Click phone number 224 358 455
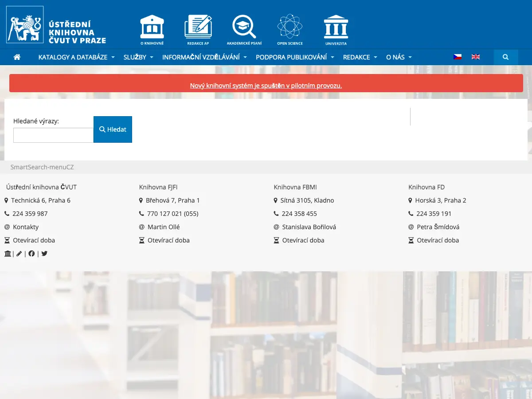 tap(299, 214)
